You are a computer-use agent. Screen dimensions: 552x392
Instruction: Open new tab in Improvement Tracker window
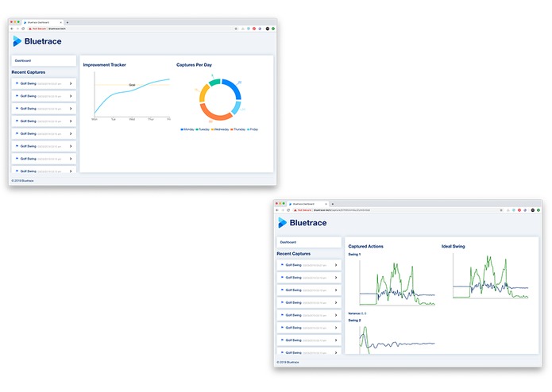(x=68, y=22)
